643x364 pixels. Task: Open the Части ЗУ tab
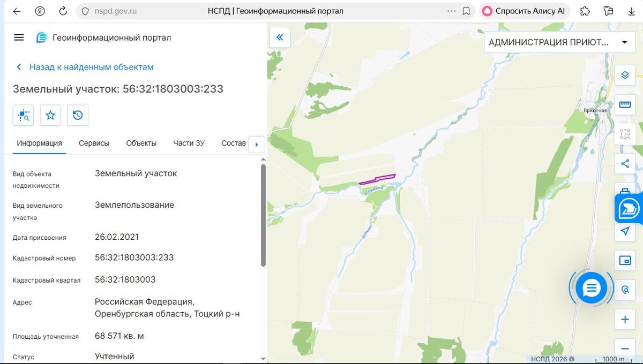[189, 143]
